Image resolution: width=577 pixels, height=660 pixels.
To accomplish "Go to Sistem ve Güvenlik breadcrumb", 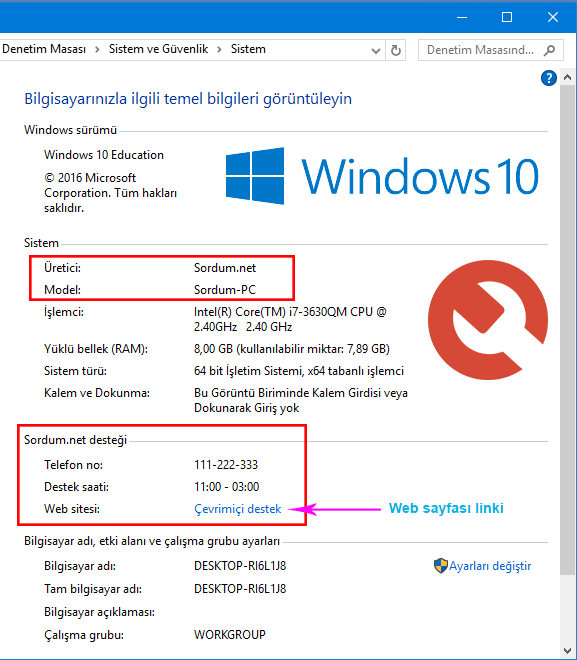I will (x=158, y=49).
